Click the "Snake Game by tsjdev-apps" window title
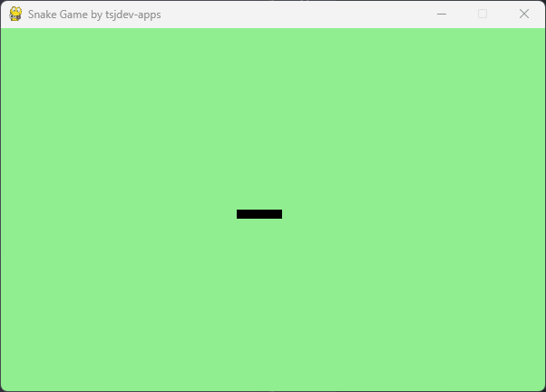This screenshot has width=546, height=392. click(94, 15)
